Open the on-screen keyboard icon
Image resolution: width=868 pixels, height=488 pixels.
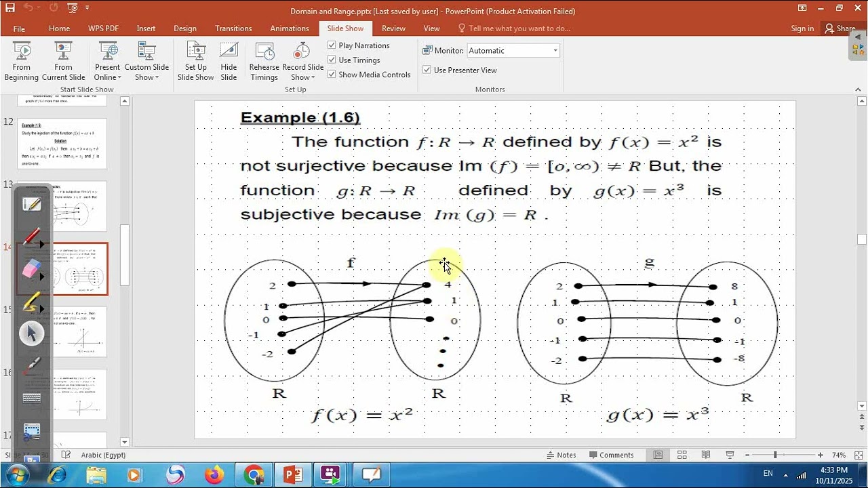(32, 399)
